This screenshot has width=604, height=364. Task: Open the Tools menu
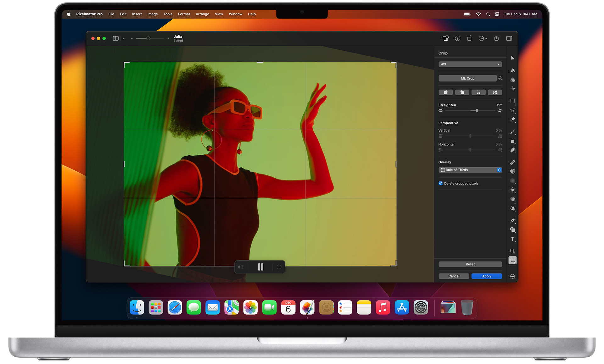(168, 14)
